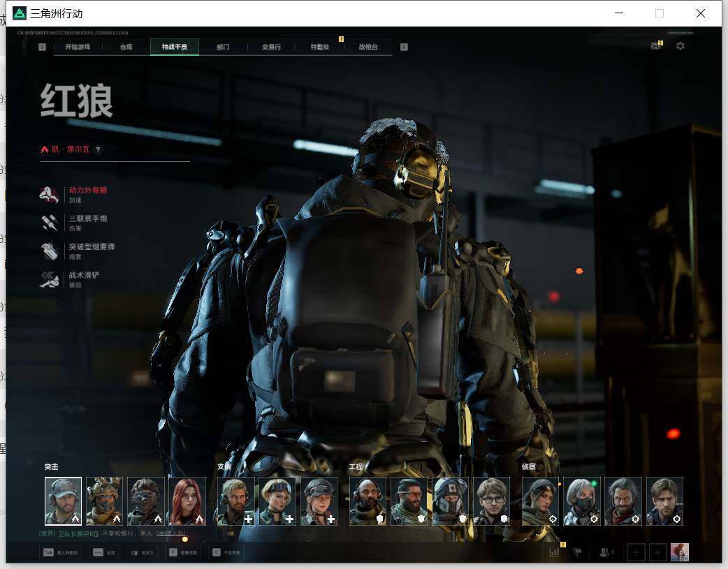The width and height of the screenshot is (728, 569).
Task: Open the statistics bar chart icon
Action: click(x=554, y=552)
